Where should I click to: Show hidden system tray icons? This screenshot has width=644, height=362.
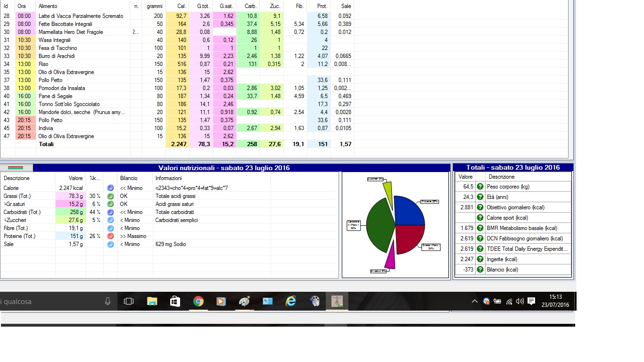click(x=475, y=302)
